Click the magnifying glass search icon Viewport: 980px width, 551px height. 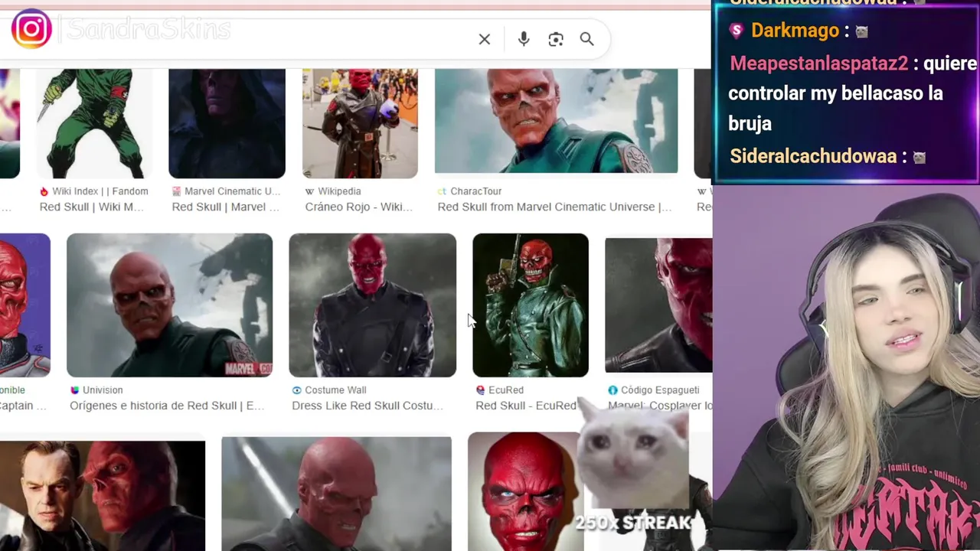tap(587, 39)
